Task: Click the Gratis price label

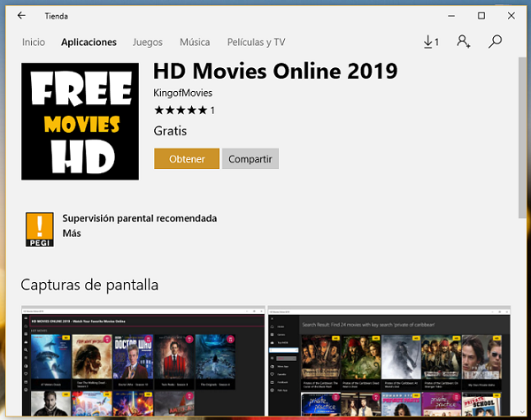Action: 170,131
